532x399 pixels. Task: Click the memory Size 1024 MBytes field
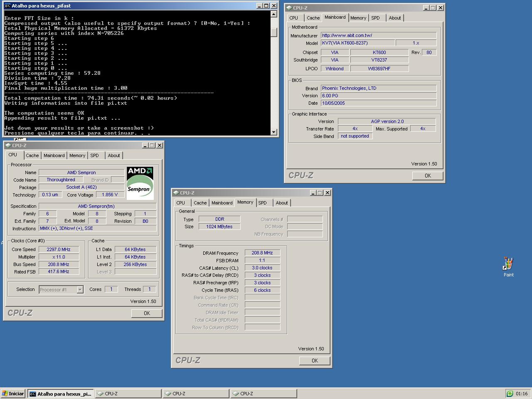[x=219, y=227]
